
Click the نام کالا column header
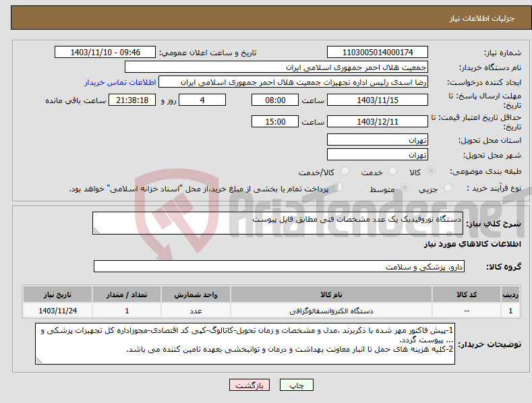tap(331, 294)
